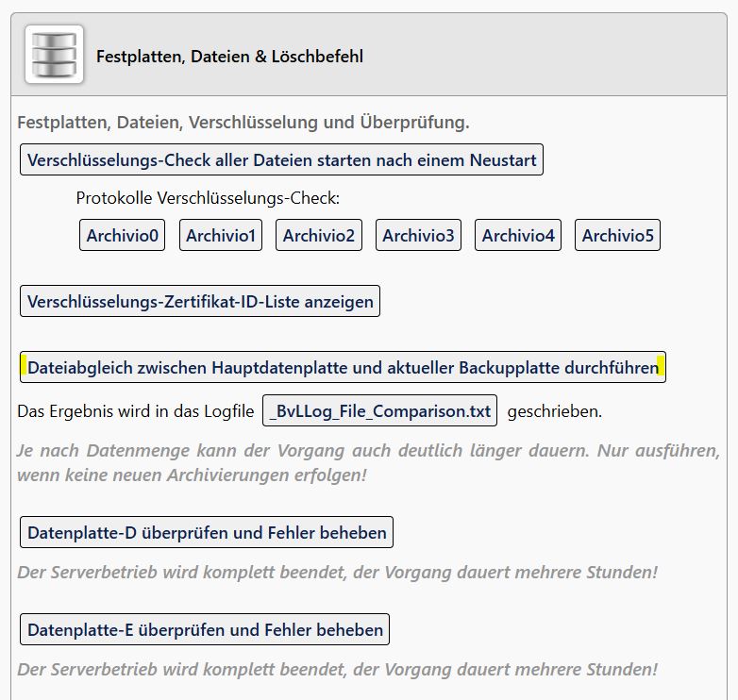
Task: Click the italic Serverbetrieb warning below Datenplatte-E
Action: [x=337, y=669]
